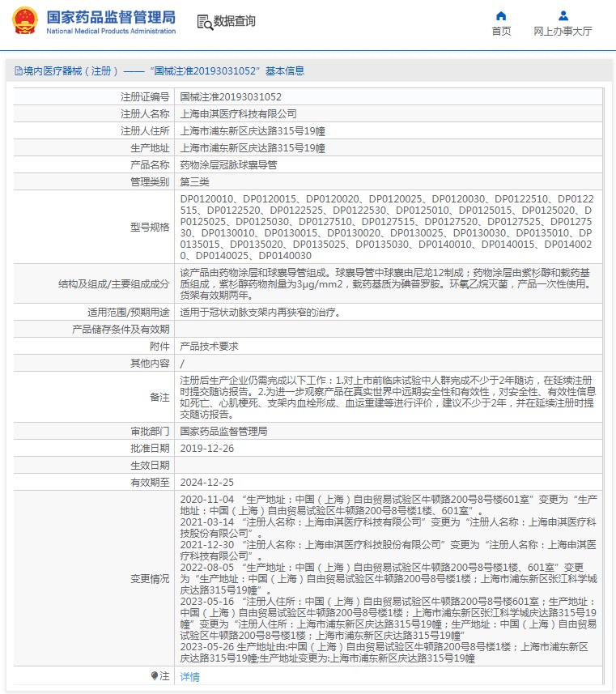The height and width of the screenshot is (694, 616).
Task: Click the 产品储存条件及有效期 row label
Action: coord(121,329)
